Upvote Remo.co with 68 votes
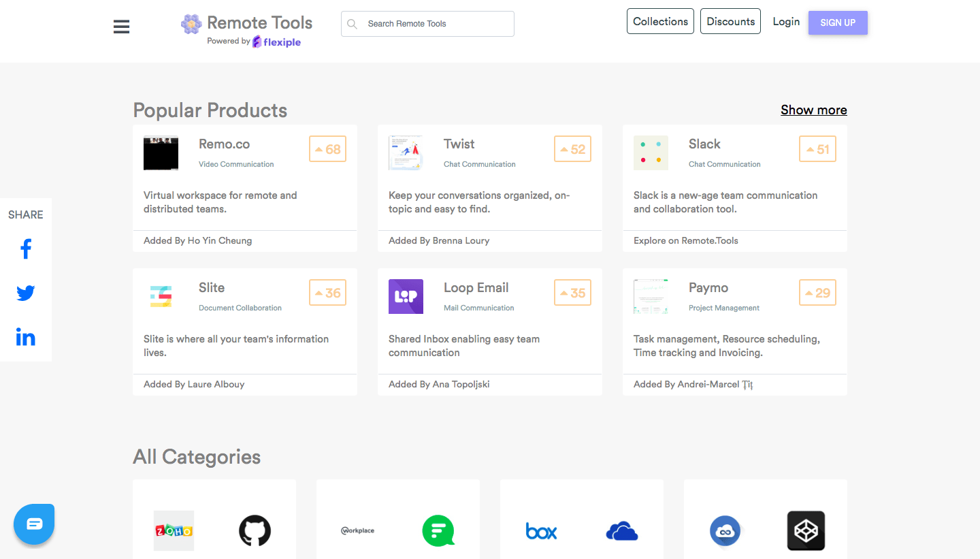 327,149
